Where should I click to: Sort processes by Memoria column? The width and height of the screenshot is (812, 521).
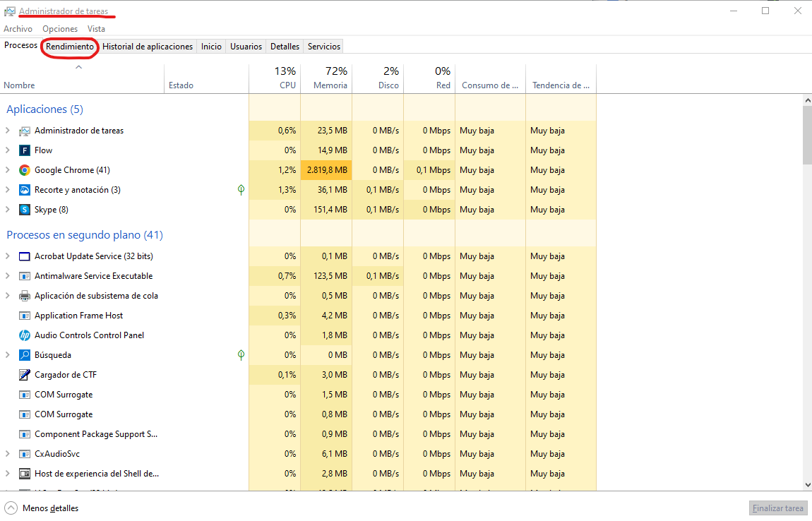(326, 78)
